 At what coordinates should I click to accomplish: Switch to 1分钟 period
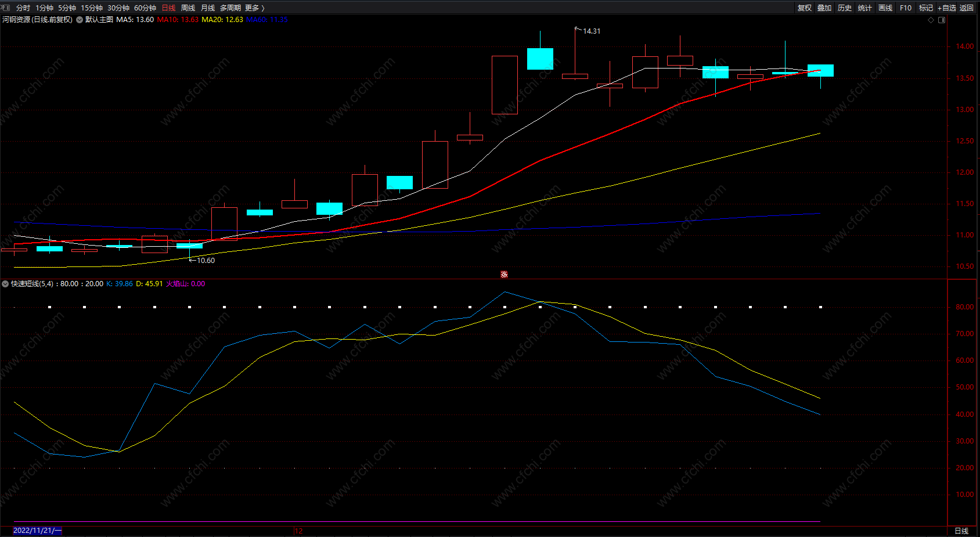[44, 8]
